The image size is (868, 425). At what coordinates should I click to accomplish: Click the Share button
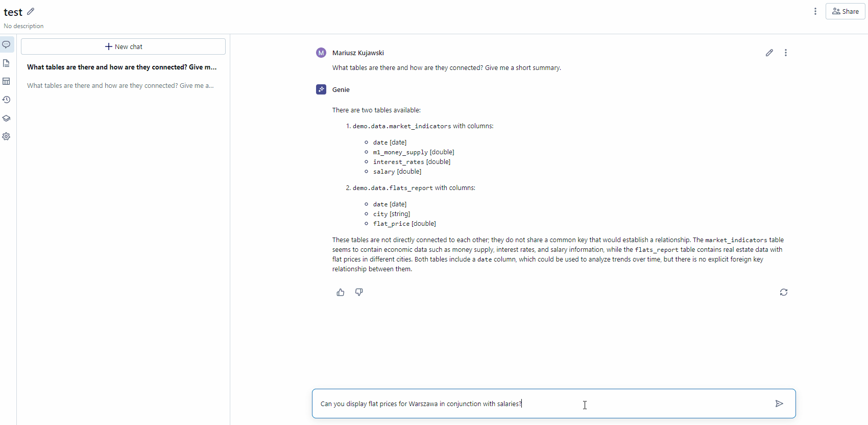[845, 11]
